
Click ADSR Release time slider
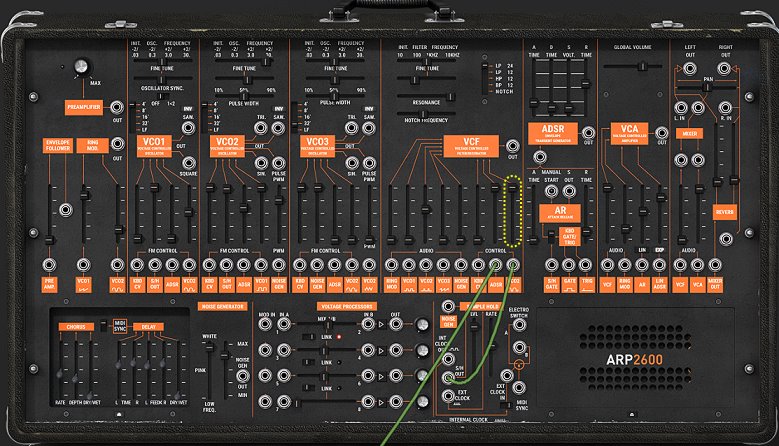click(586, 85)
